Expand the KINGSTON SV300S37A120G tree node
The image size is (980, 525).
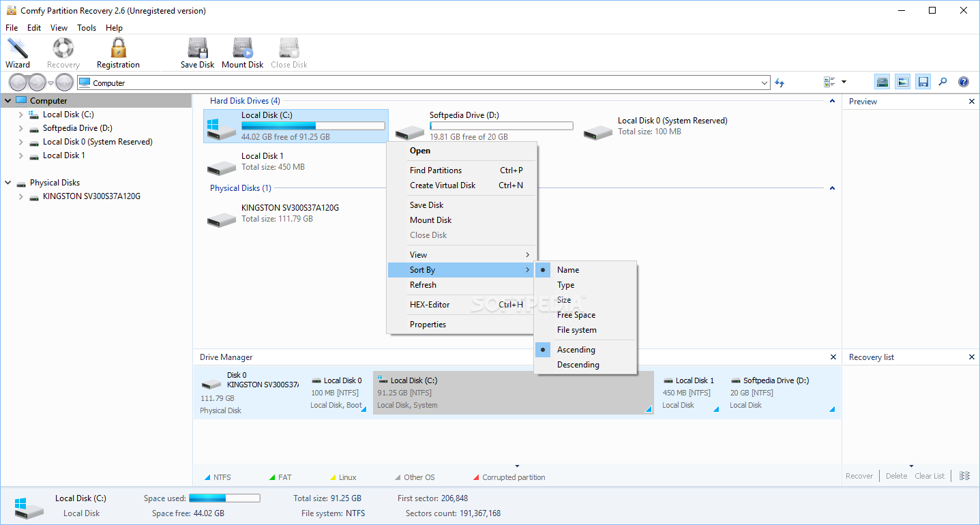(x=21, y=196)
